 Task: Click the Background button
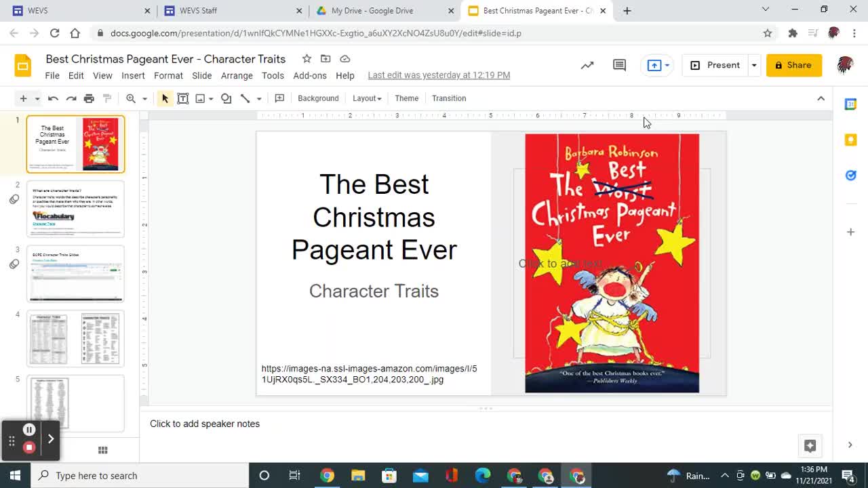[x=318, y=98]
